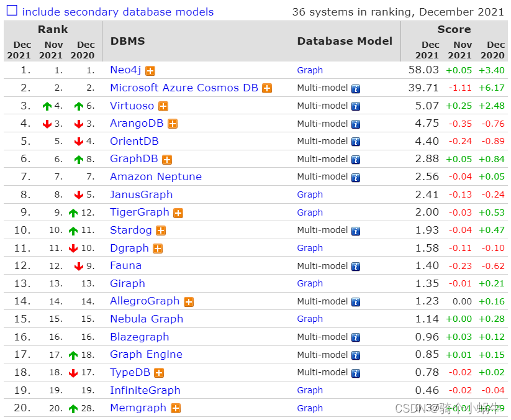Click the plus icon beside TigerGraph

178,213
